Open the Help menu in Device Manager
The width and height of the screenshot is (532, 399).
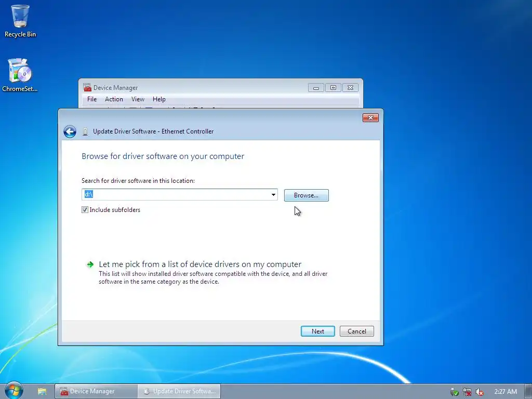(159, 99)
